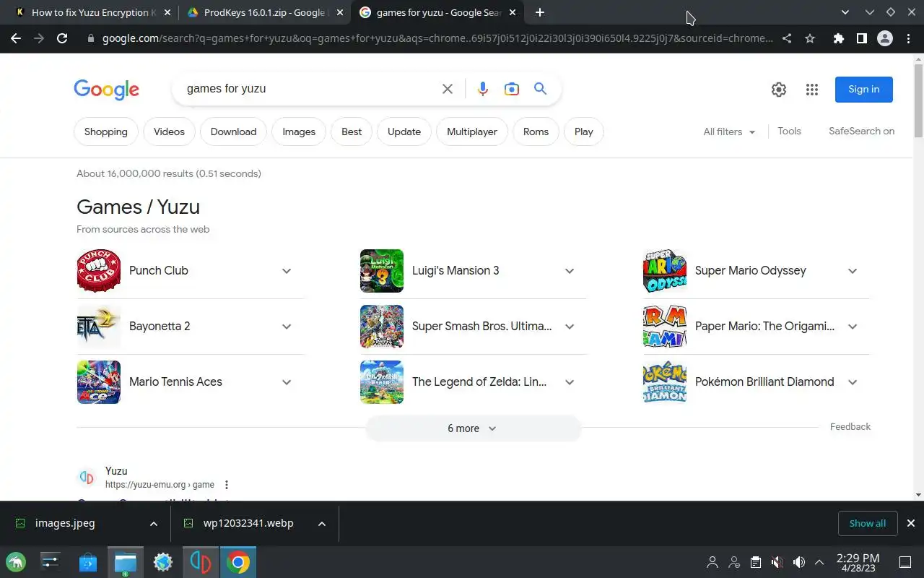Open the Punch Club thumbnail
This screenshot has width=924, height=578.
pyautogui.click(x=99, y=271)
